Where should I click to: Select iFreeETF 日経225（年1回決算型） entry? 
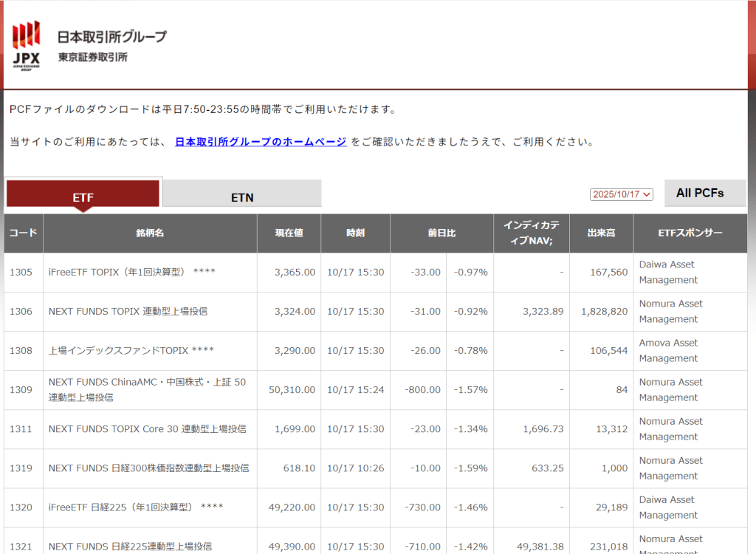(x=135, y=507)
